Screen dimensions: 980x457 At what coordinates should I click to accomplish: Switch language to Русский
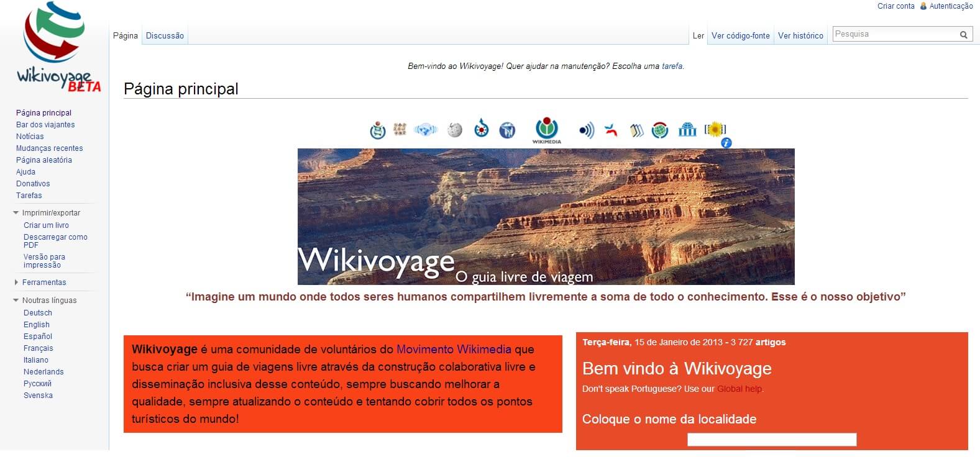pyautogui.click(x=37, y=384)
